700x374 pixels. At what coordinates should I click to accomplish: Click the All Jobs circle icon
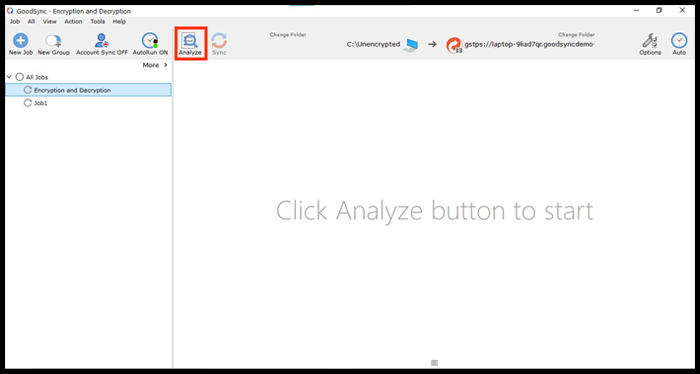point(19,77)
